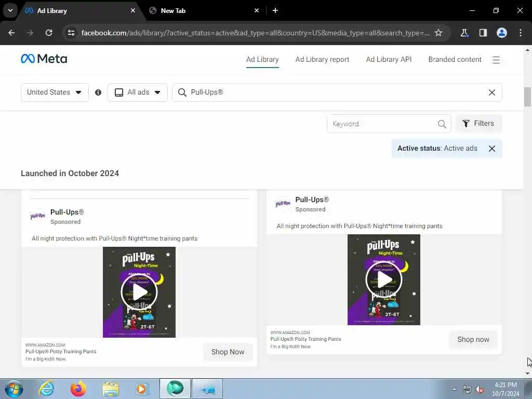This screenshot has width=532, height=399.
Task: Play the left Pull-Ups Night-Time video
Action: tap(139, 292)
